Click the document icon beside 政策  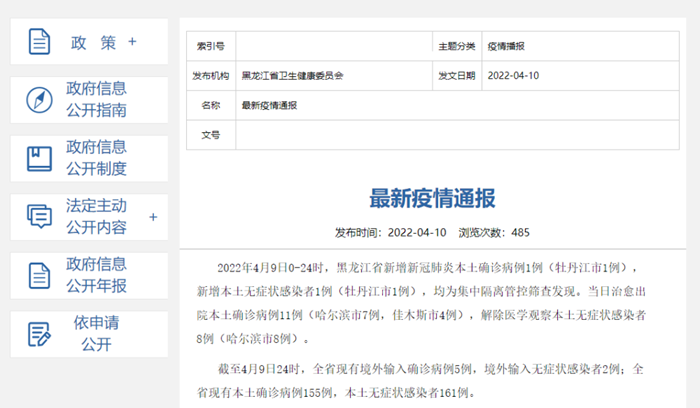coord(39,42)
